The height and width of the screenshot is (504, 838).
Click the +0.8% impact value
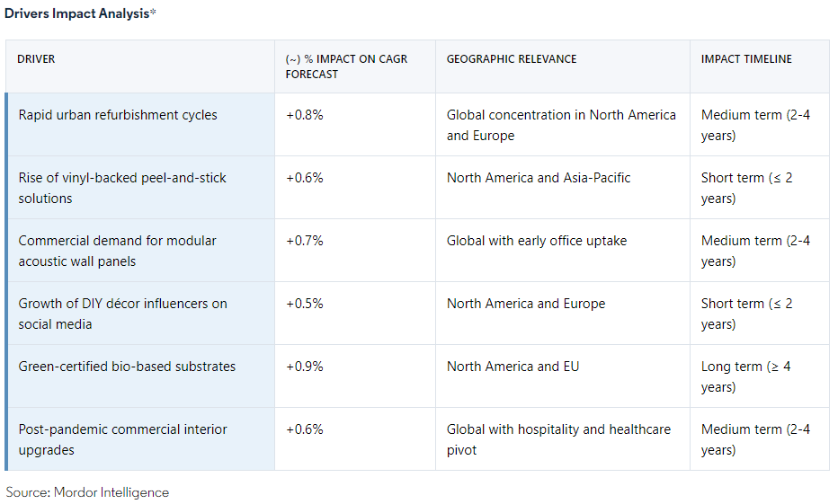pyautogui.click(x=304, y=115)
